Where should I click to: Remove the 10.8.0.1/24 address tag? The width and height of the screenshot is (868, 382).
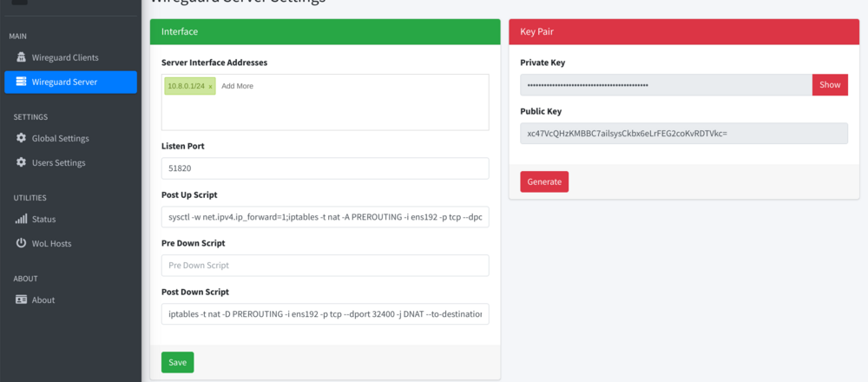(210, 86)
